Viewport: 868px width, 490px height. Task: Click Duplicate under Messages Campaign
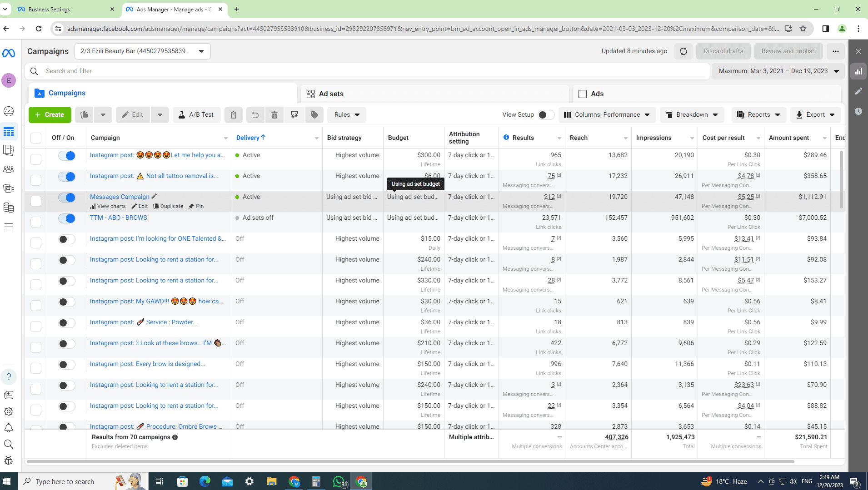pos(169,206)
